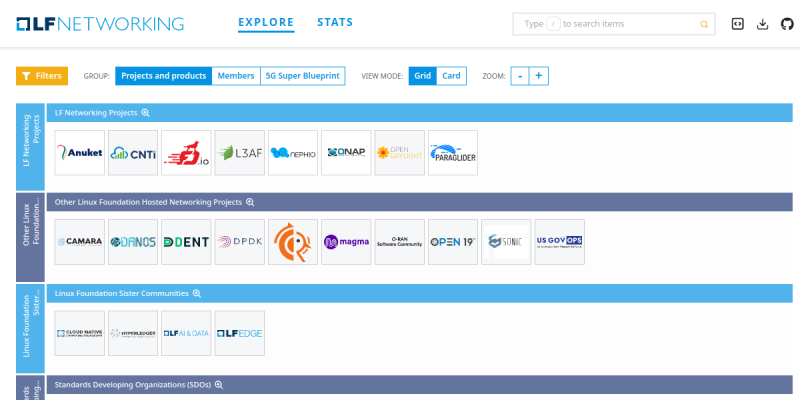This screenshot has height=400, width=800.
Task: Click the search magnifier icon
Action: 704,24
